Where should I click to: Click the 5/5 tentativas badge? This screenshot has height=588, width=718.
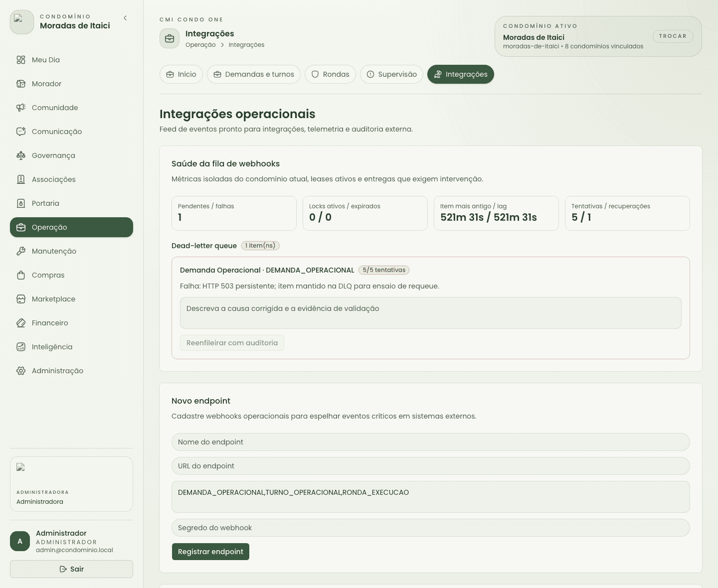point(384,270)
